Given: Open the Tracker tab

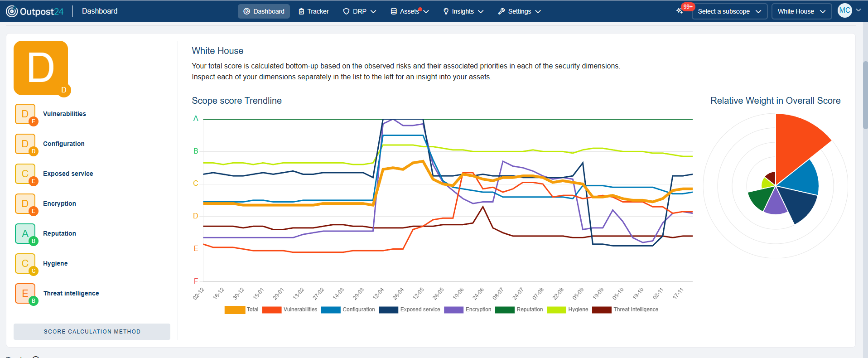Looking at the screenshot, I should pyautogui.click(x=313, y=11).
